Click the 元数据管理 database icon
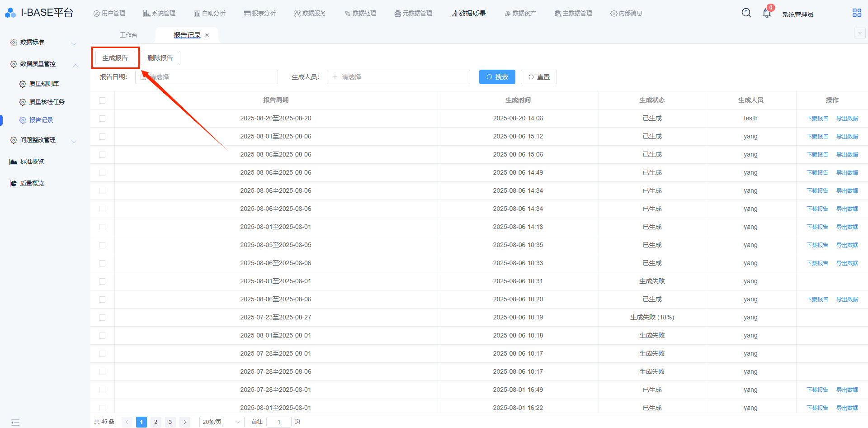 (x=397, y=14)
